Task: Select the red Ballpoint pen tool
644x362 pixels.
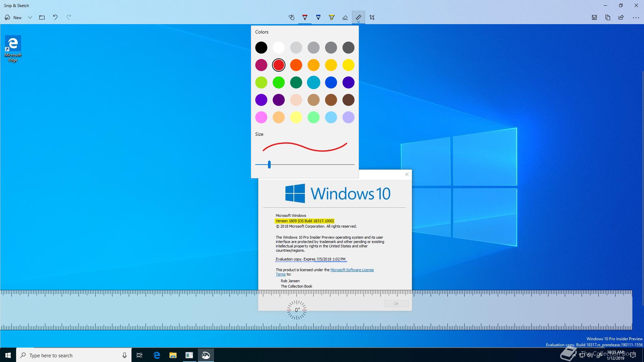Action: (305, 17)
